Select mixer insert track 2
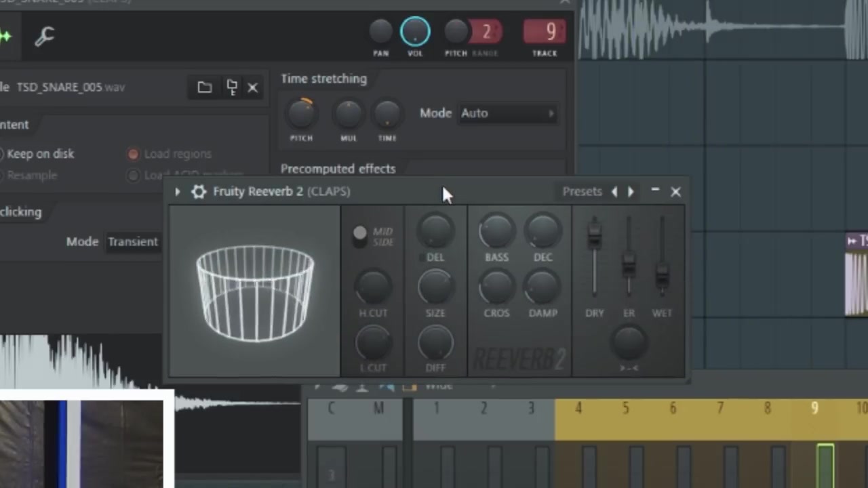The image size is (868, 488). (484, 409)
